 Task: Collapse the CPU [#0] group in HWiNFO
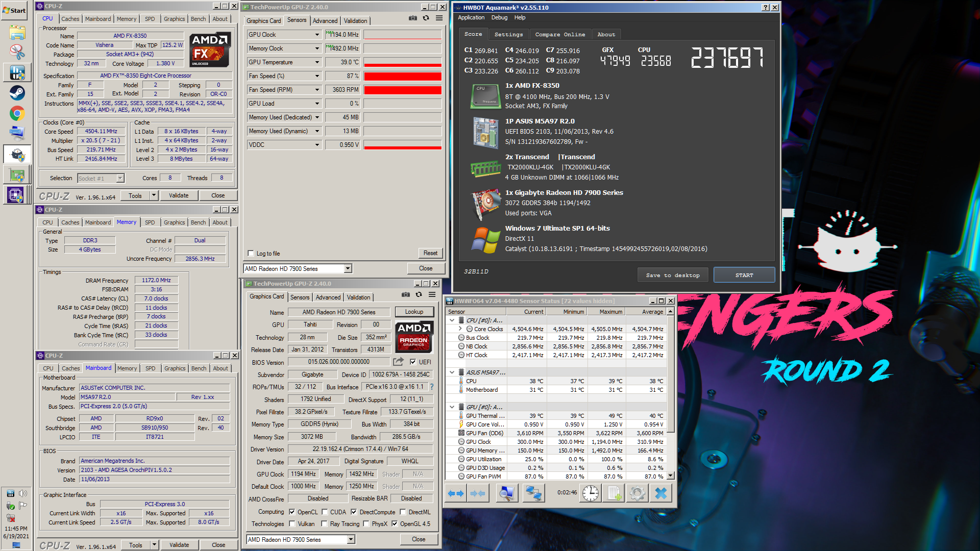click(452, 320)
